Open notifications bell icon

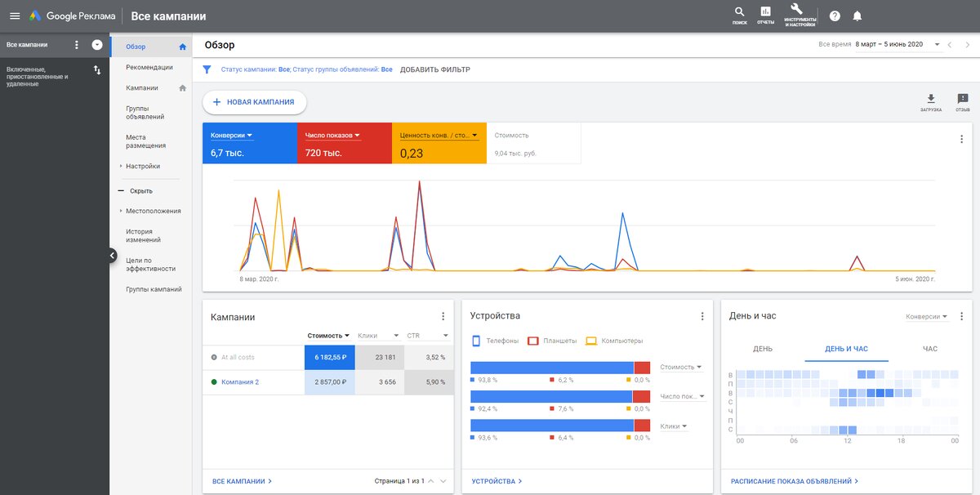[857, 16]
